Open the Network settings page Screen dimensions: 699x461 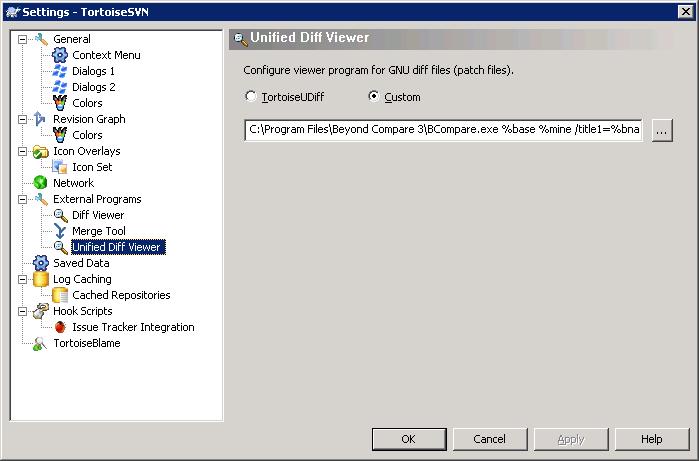point(73,183)
